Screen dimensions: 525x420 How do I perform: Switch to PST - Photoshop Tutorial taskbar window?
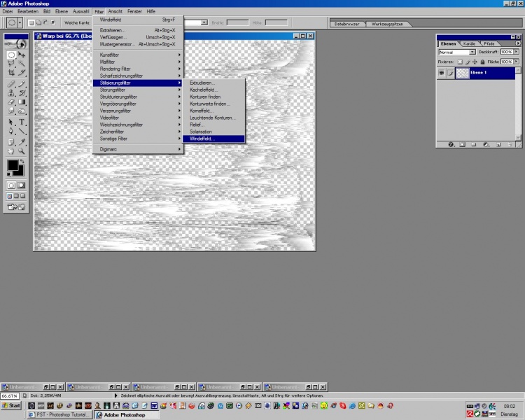tap(59, 414)
